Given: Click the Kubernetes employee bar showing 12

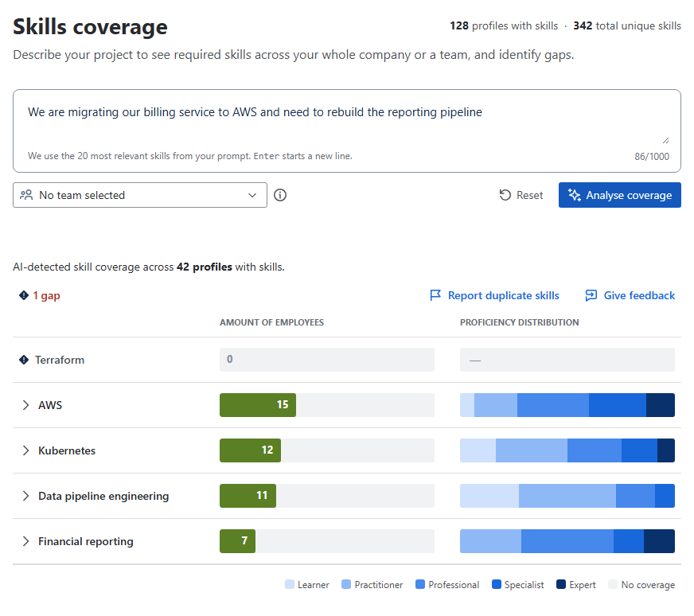Looking at the screenshot, I should [250, 450].
